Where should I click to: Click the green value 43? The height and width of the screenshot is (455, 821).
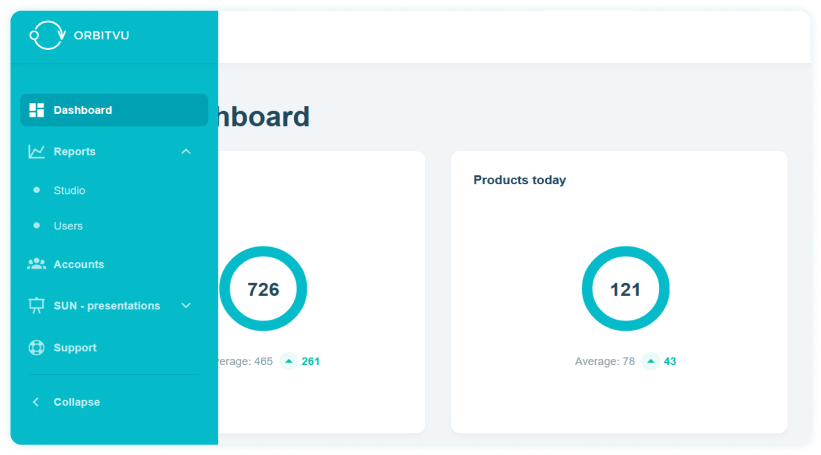point(670,361)
